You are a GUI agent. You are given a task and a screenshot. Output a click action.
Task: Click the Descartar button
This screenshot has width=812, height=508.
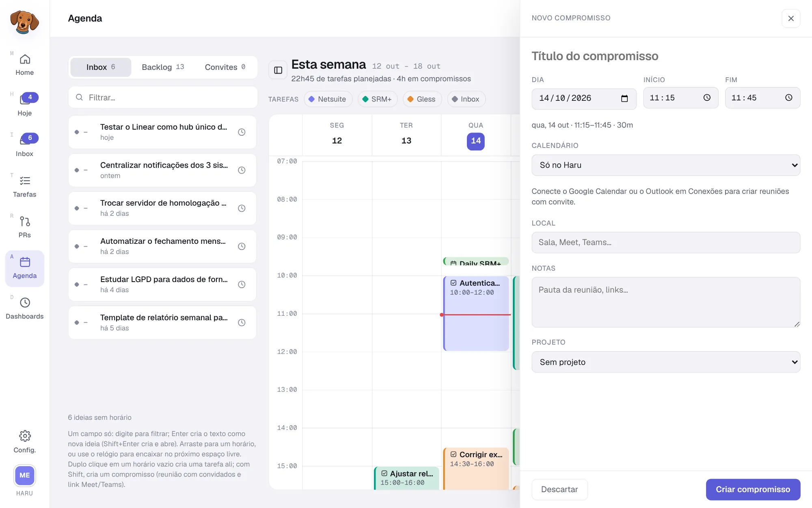[559, 489]
